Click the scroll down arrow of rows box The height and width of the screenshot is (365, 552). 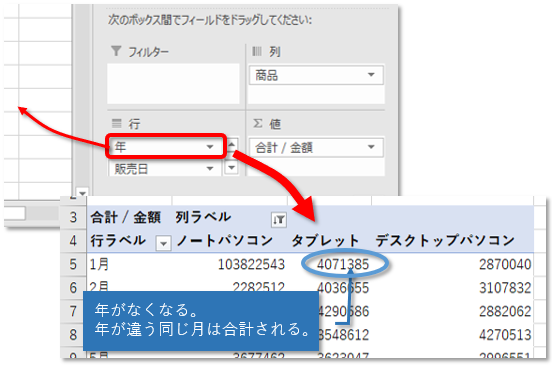[232, 168]
